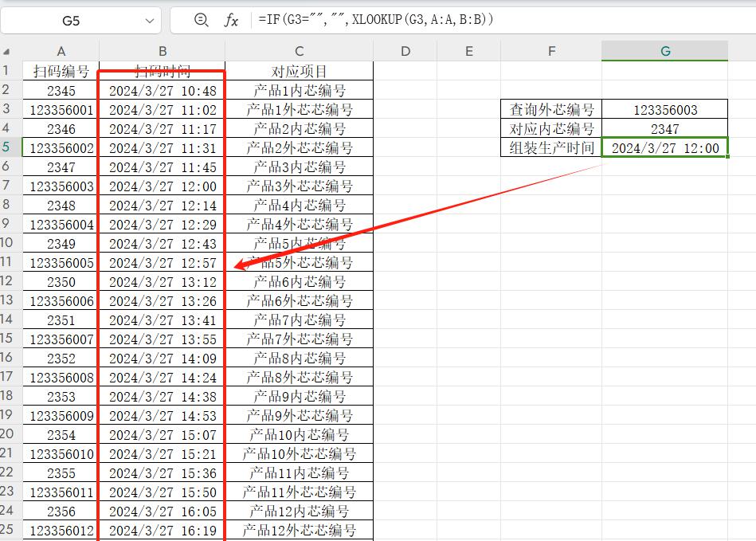Screen dimensions: 756x541
Task: Select column A header
Action: point(61,51)
